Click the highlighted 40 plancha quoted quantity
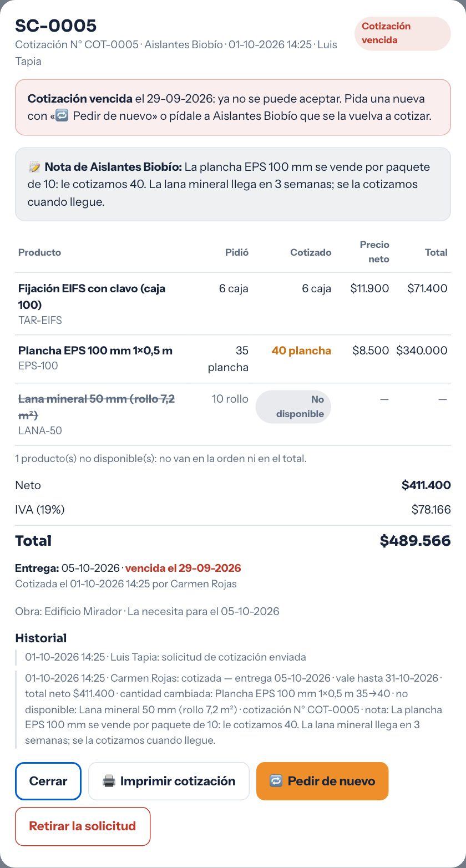The width and height of the screenshot is (466, 868). coord(301,351)
